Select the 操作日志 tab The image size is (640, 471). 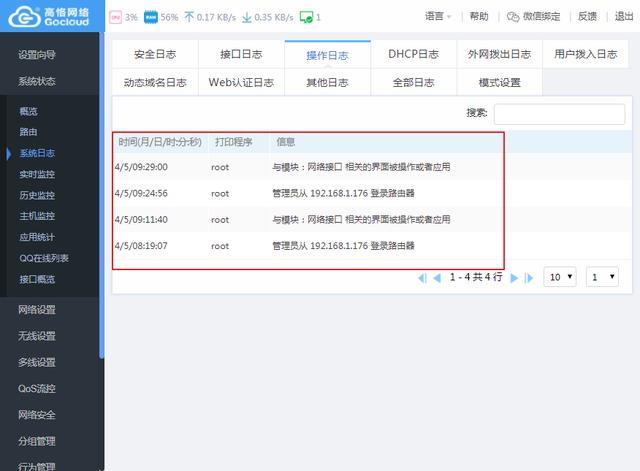click(327, 55)
